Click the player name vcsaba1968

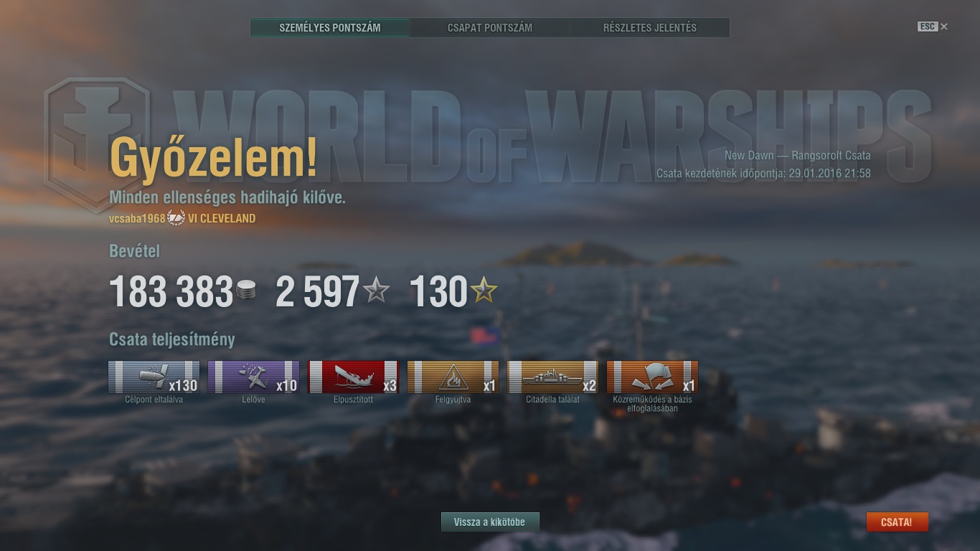[137, 219]
